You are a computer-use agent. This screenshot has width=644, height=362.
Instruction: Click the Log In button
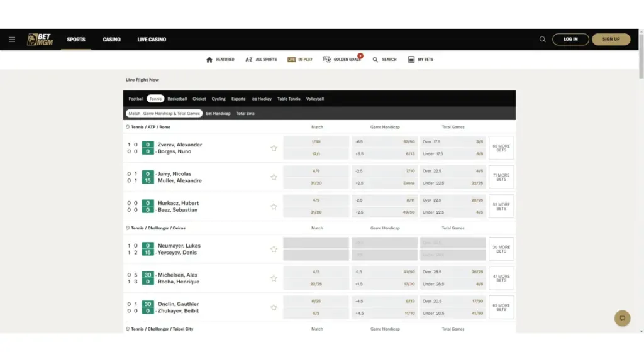click(x=570, y=40)
